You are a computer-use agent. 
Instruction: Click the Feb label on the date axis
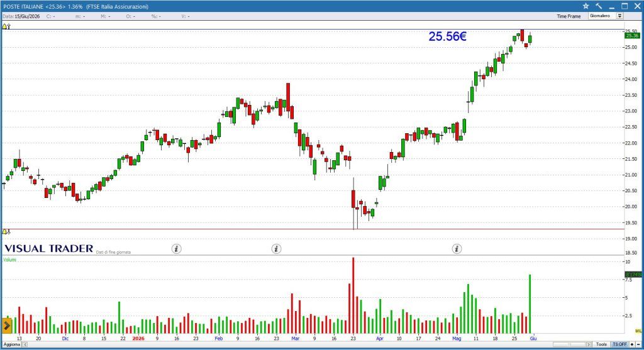[x=218, y=339]
